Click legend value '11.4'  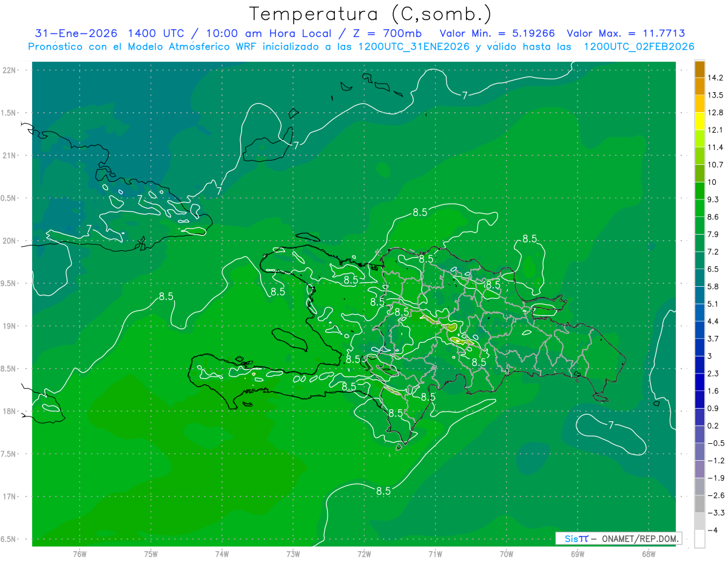click(x=715, y=147)
